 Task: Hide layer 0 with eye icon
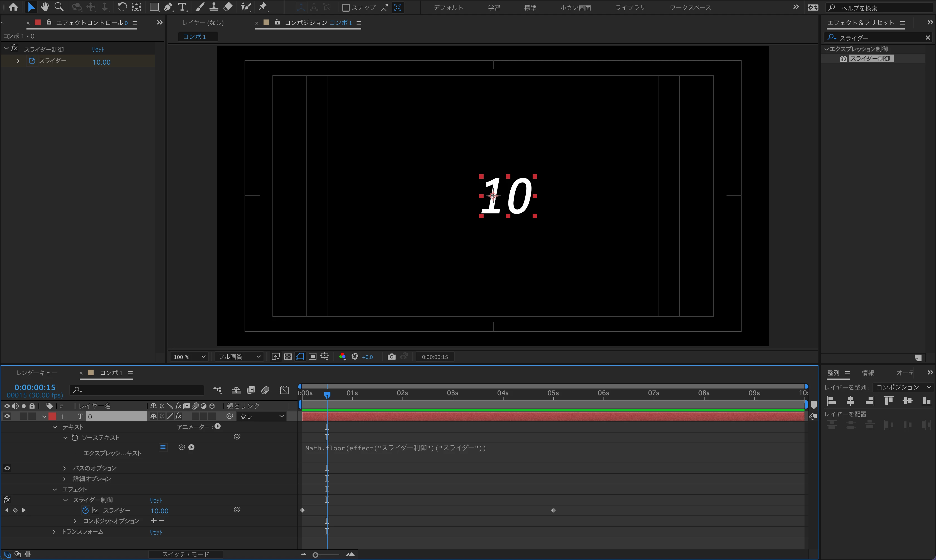coord(7,416)
